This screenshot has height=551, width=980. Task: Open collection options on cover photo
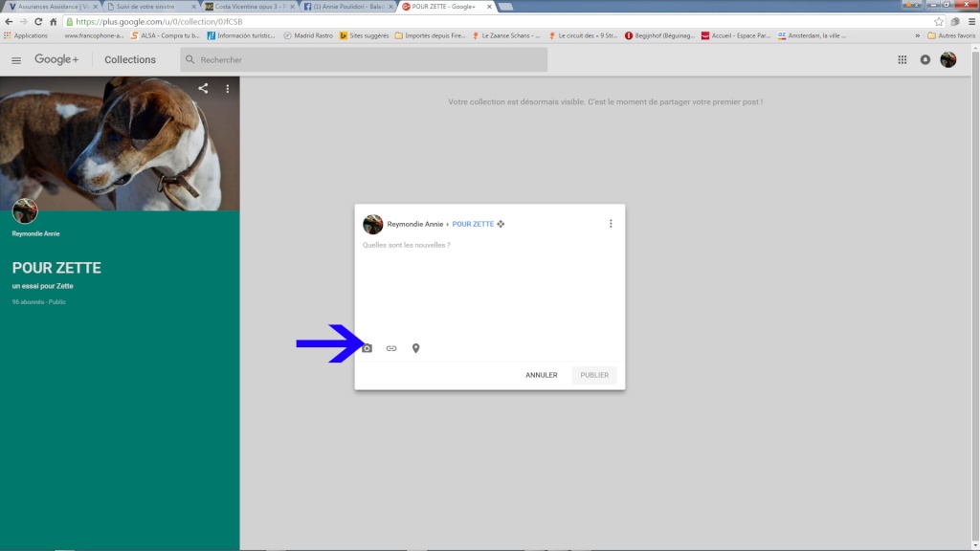click(x=228, y=89)
